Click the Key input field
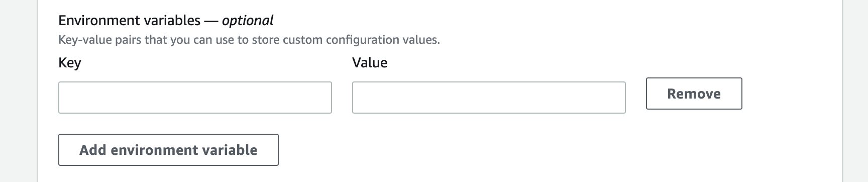This screenshot has height=182, width=868. (195, 98)
